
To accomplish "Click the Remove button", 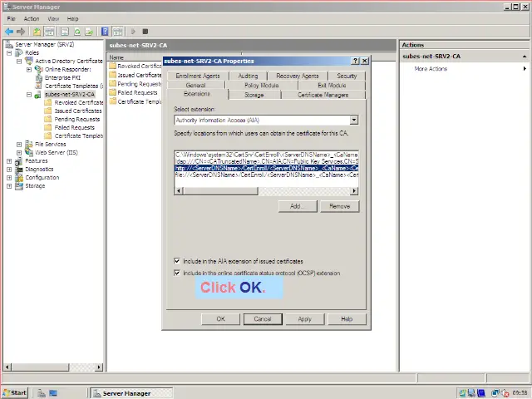I will click(x=339, y=205).
